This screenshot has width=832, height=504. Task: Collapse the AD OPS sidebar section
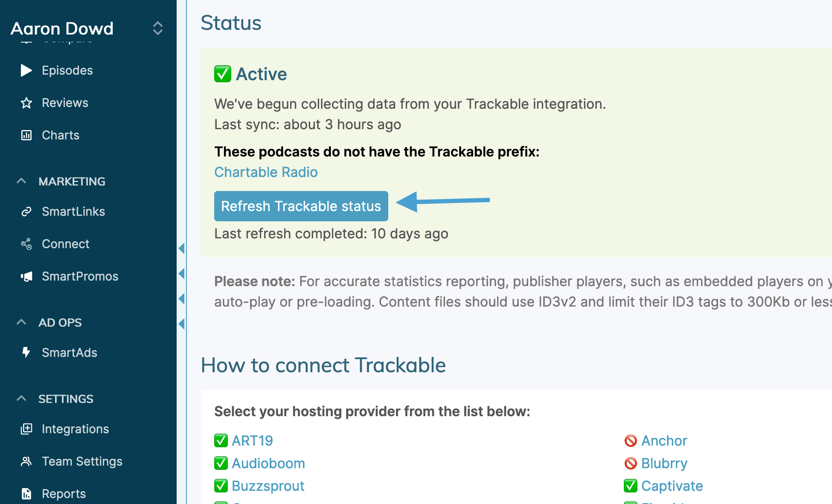pos(21,322)
